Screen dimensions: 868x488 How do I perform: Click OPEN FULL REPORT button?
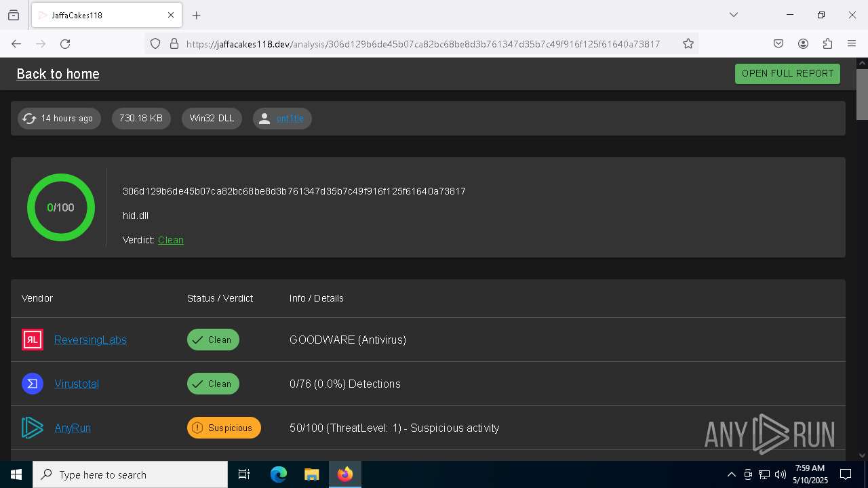[787, 73]
